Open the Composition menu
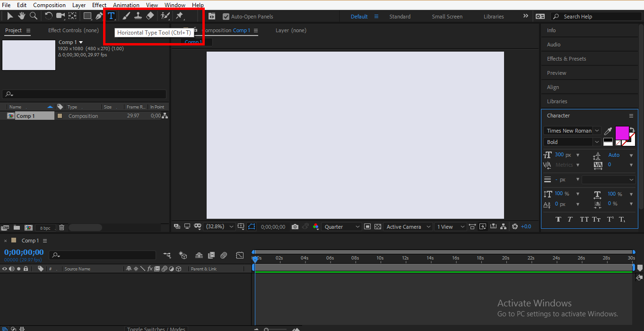The width and height of the screenshot is (644, 331). click(x=49, y=5)
